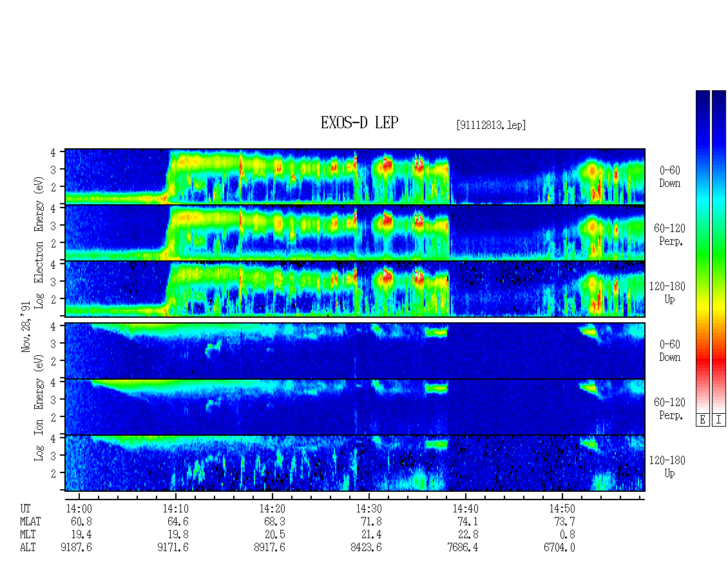Open the electron 120-180 Up spectrogram panel
728x564 pixels.
[355, 289]
